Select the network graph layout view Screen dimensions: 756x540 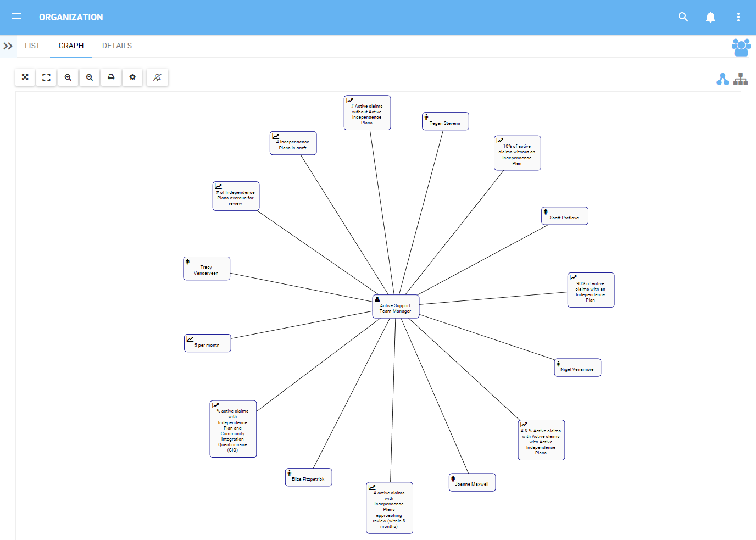[x=722, y=80]
